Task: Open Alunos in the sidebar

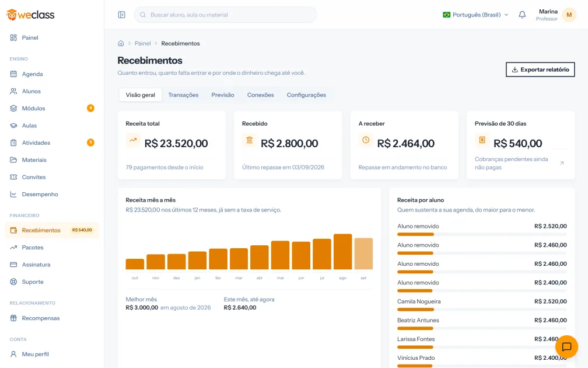Action: tap(52, 91)
